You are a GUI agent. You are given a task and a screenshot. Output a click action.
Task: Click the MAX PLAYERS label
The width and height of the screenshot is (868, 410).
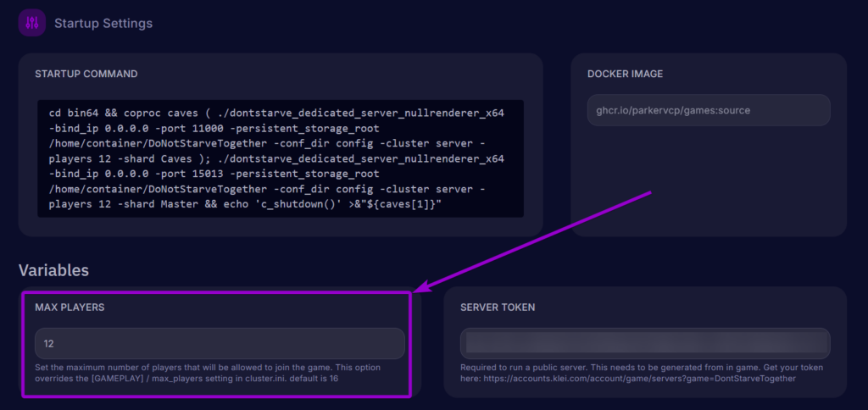coord(70,307)
